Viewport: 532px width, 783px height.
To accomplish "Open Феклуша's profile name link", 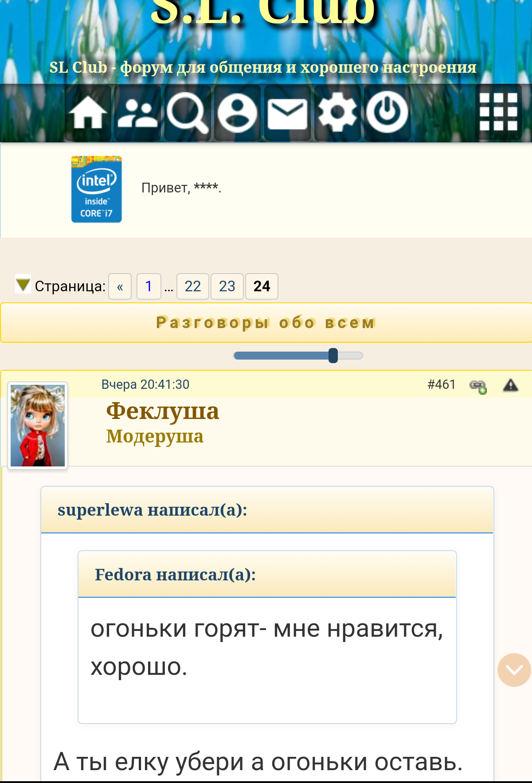I will (162, 411).
